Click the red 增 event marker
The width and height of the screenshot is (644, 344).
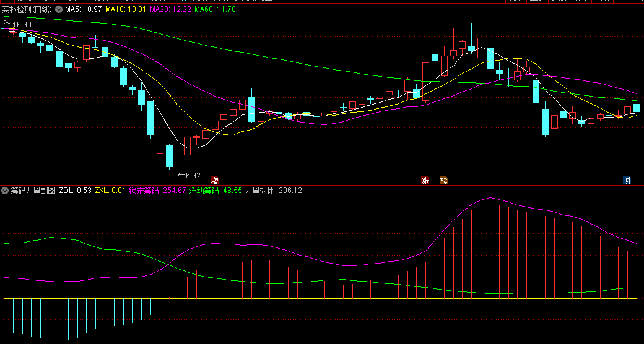coord(214,180)
